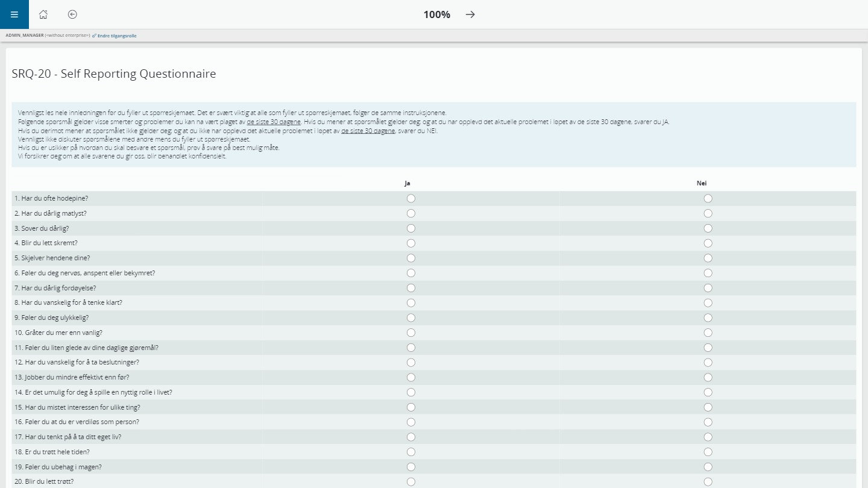
Task: Click the 100% progress indicator
Action: tap(436, 14)
